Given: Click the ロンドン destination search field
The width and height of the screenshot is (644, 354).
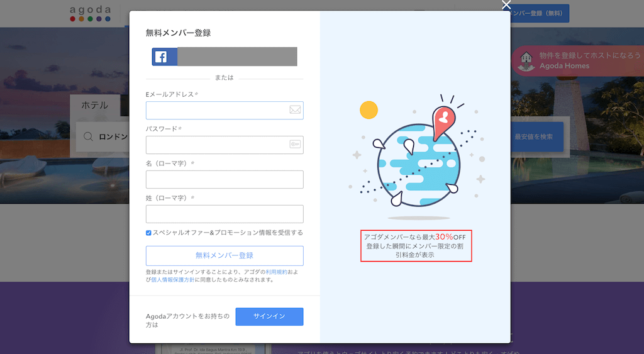Looking at the screenshot, I should coord(103,136).
